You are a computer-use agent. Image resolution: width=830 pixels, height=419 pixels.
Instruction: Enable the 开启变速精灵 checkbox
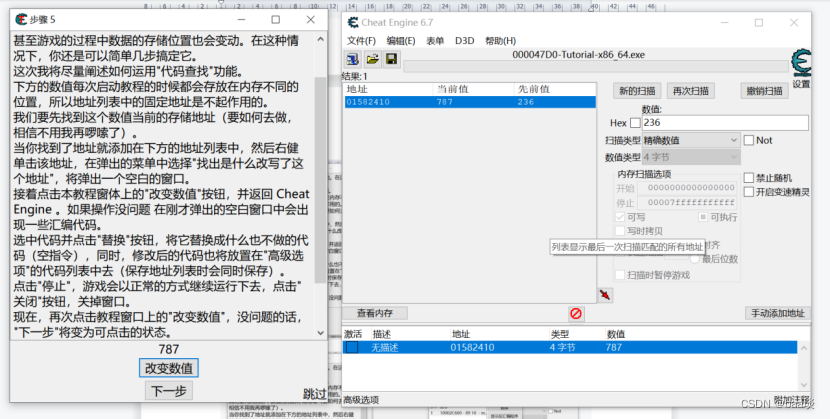tap(749, 192)
